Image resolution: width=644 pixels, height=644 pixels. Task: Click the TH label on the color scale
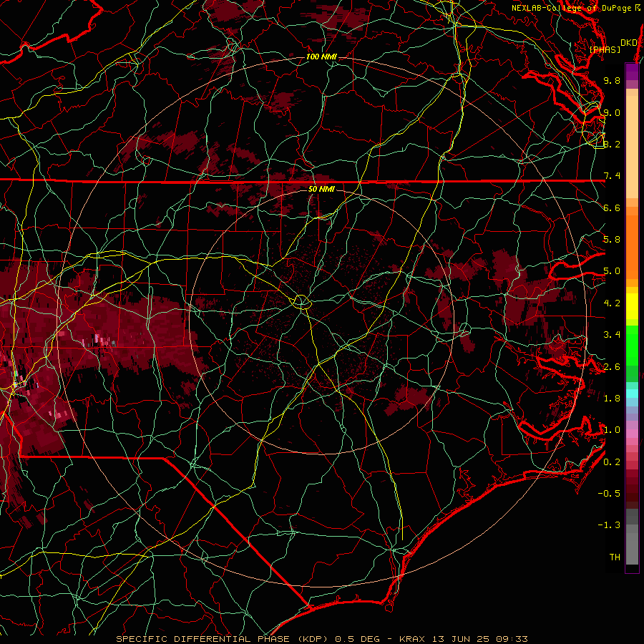pyautogui.click(x=615, y=557)
